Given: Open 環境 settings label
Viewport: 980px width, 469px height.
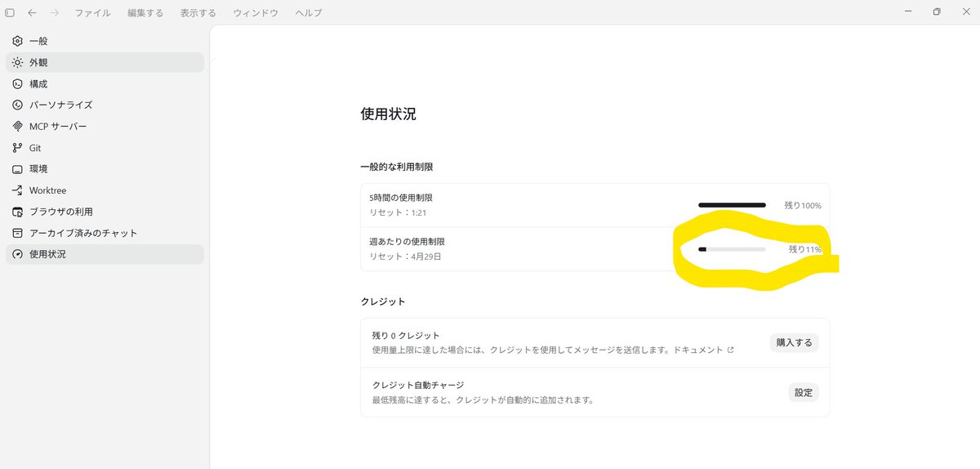Looking at the screenshot, I should [x=38, y=169].
